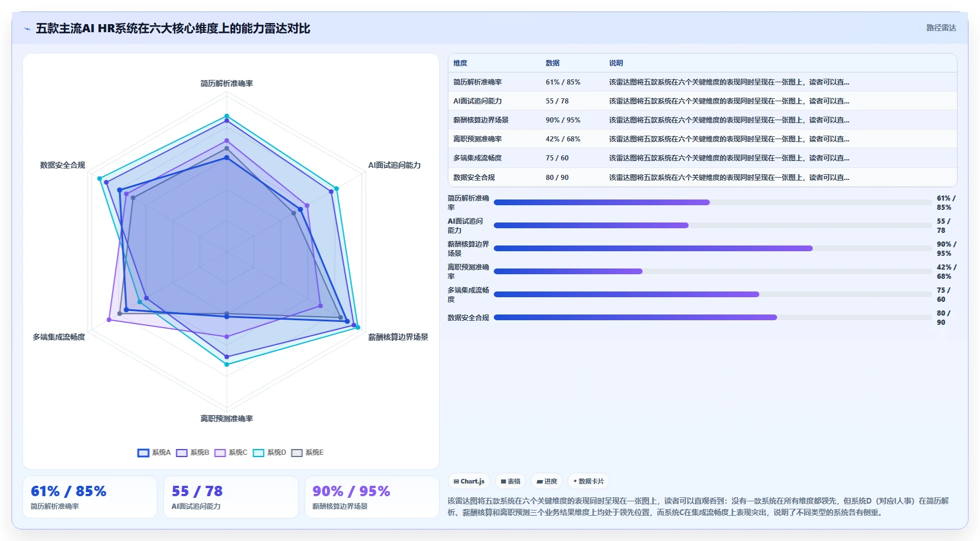Click the 数据卡片 tag chip

pyautogui.click(x=589, y=481)
